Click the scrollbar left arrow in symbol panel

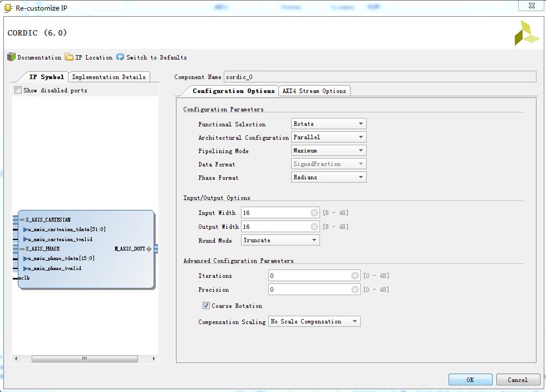tap(16, 359)
